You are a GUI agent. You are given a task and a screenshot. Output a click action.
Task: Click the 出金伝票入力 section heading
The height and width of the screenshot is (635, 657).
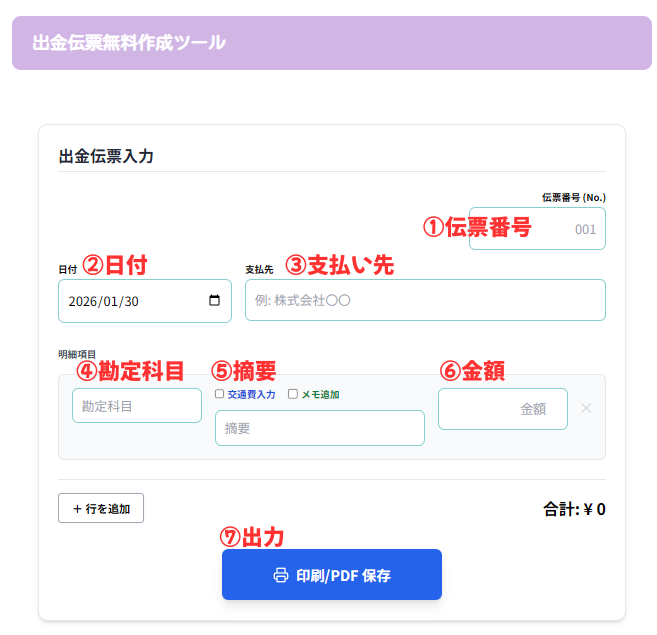[x=106, y=156]
